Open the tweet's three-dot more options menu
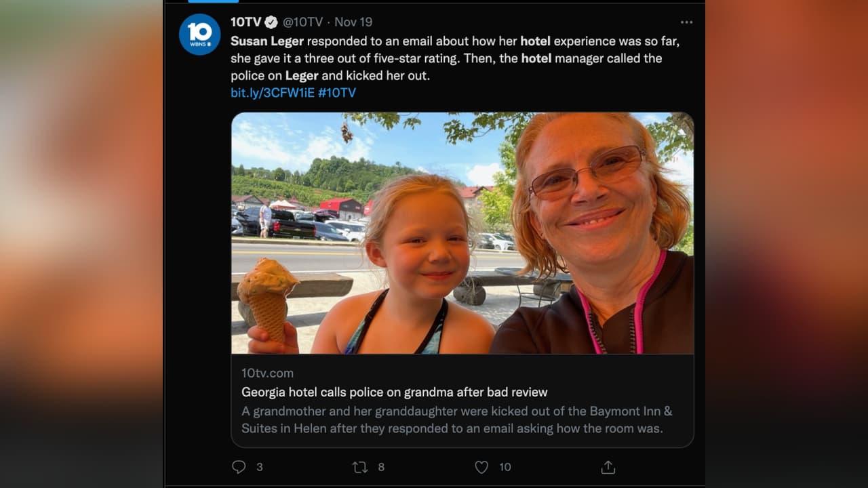Screen dimensions: 868x488 (686, 22)
